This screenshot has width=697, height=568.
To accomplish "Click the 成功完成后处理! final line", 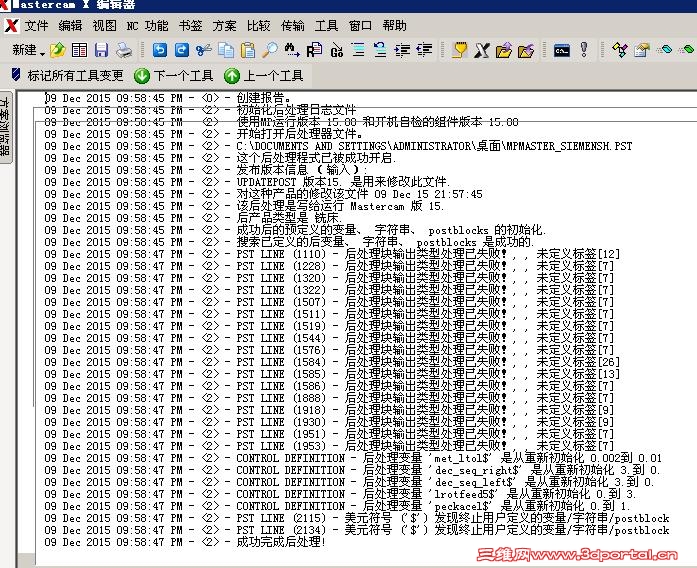I will tap(185, 542).
